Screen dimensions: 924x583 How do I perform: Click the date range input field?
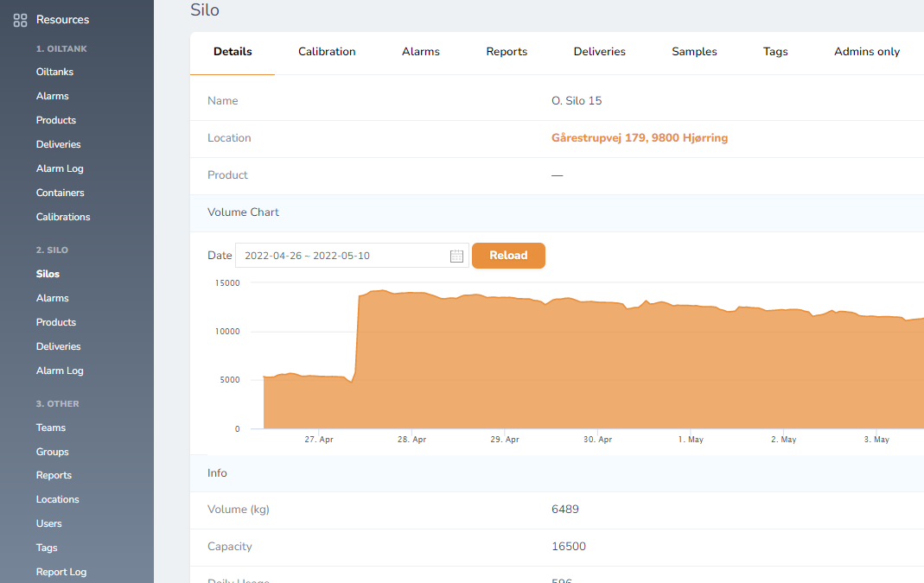point(352,256)
